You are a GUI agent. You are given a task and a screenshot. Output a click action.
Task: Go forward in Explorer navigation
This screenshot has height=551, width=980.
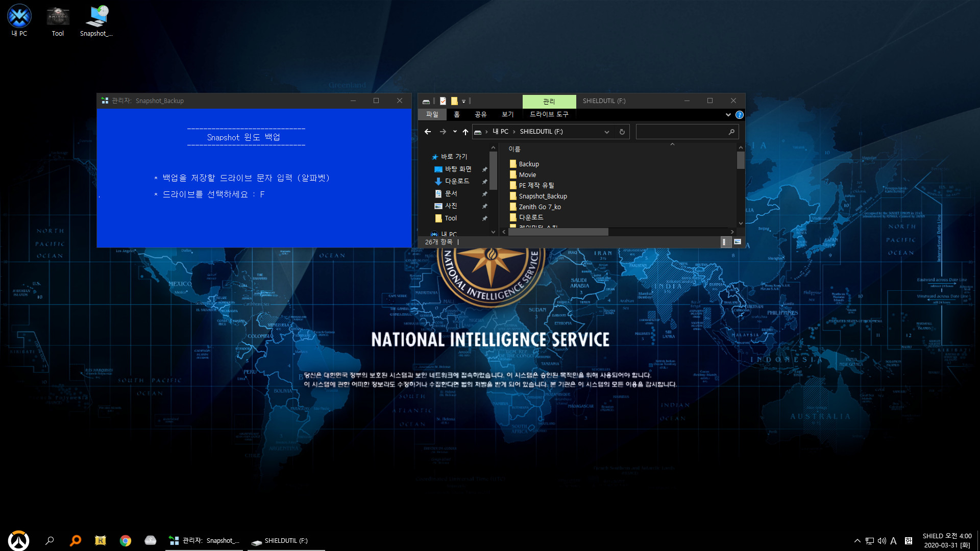443,132
